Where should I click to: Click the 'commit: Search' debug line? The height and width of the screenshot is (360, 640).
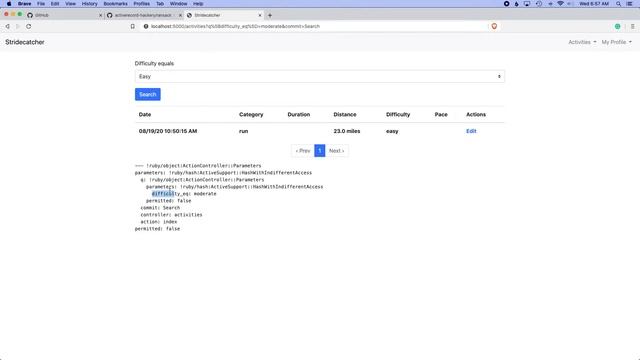pos(160,208)
